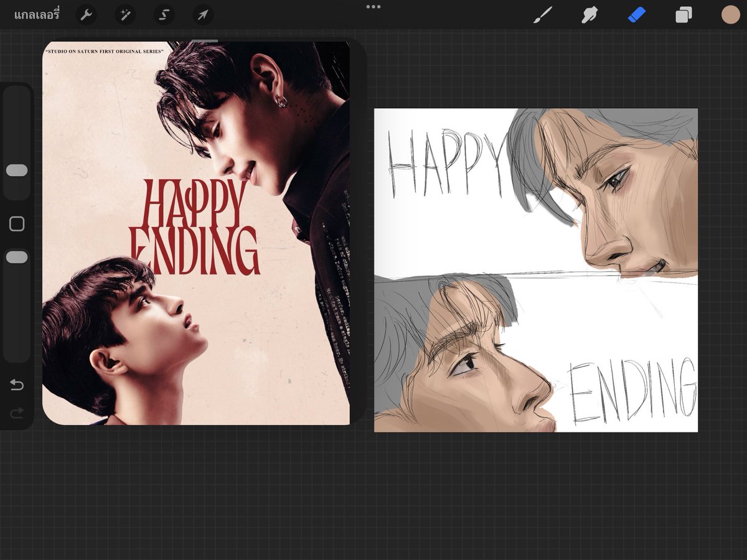Viewport: 747px width, 560px height.
Task: Tap the reference window top grab handle
Action: click(x=204, y=41)
